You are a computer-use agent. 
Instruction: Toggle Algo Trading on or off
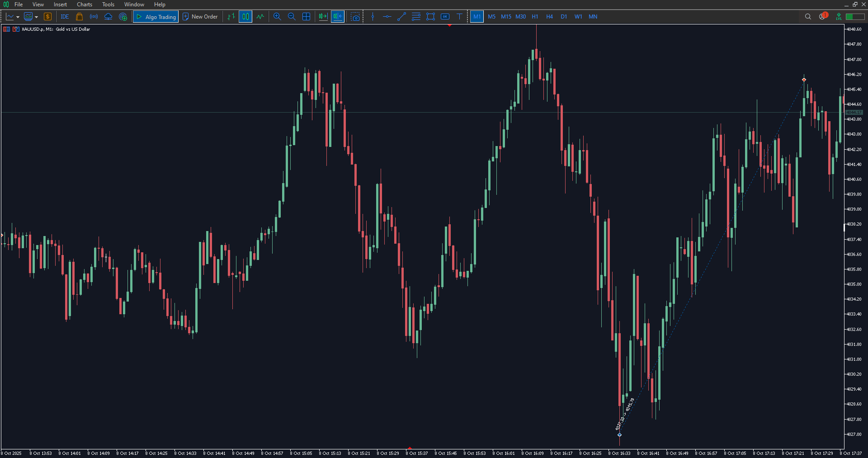[156, 17]
